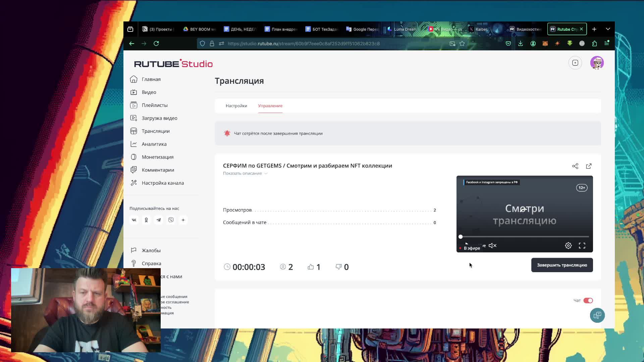The height and width of the screenshot is (362, 644).
Task: Click Завершить трансляцию button
Action: [562, 265]
